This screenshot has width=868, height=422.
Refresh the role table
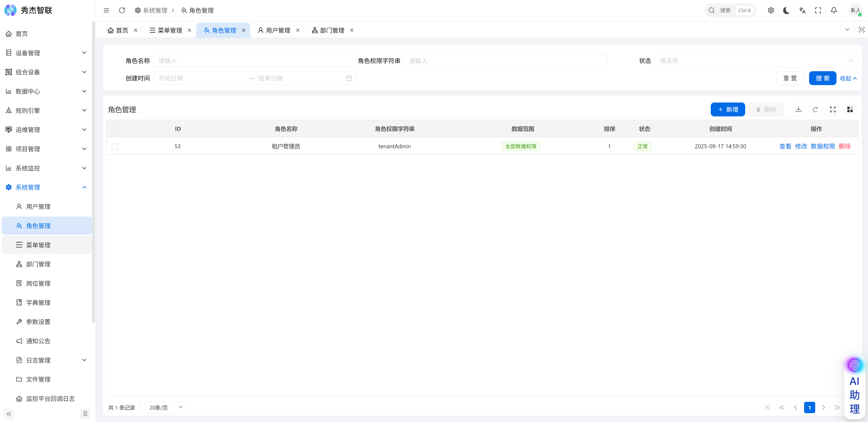(815, 109)
